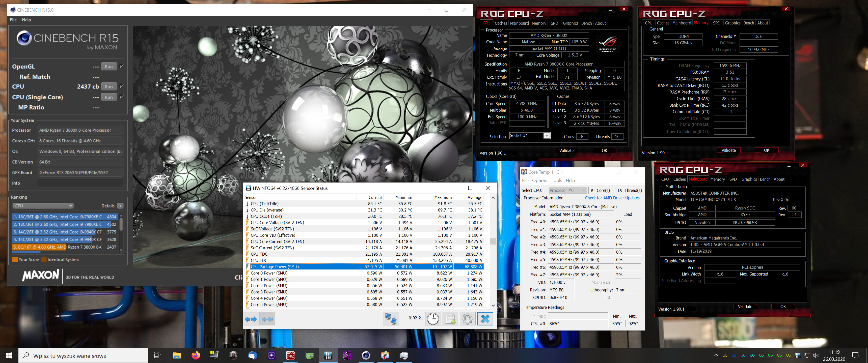Open the system monitor taskbar icon

click(404, 356)
